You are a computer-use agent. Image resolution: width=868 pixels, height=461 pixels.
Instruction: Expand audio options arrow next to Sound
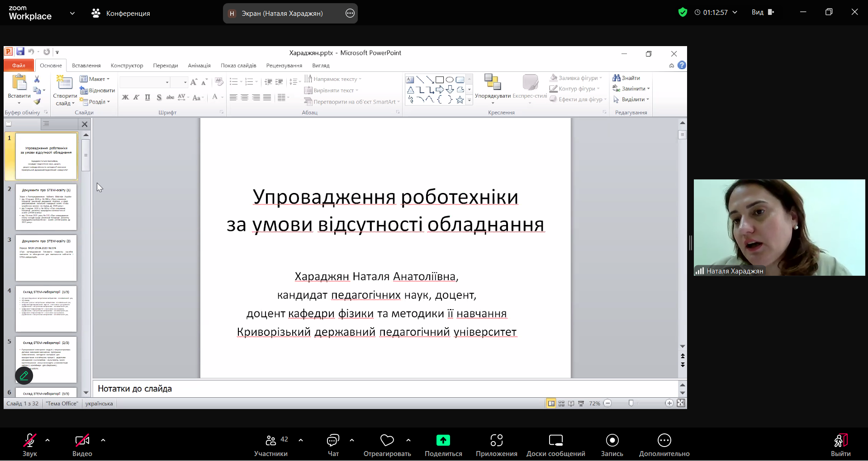47,440
